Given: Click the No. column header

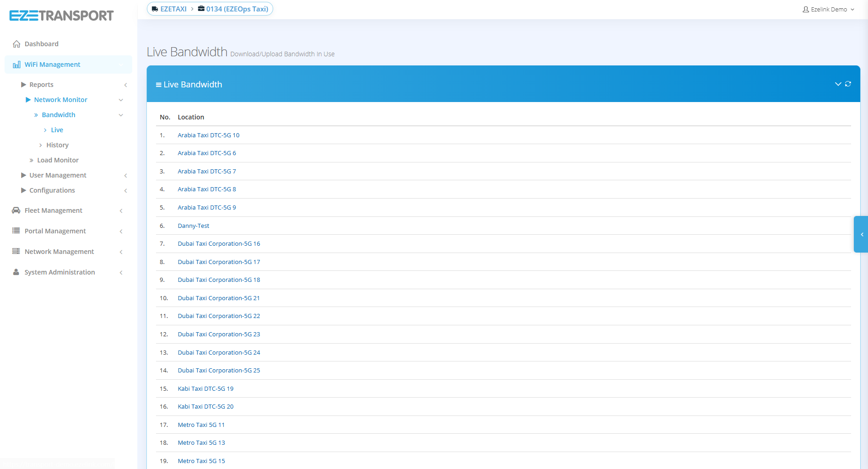Looking at the screenshot, I should (165, 117).
